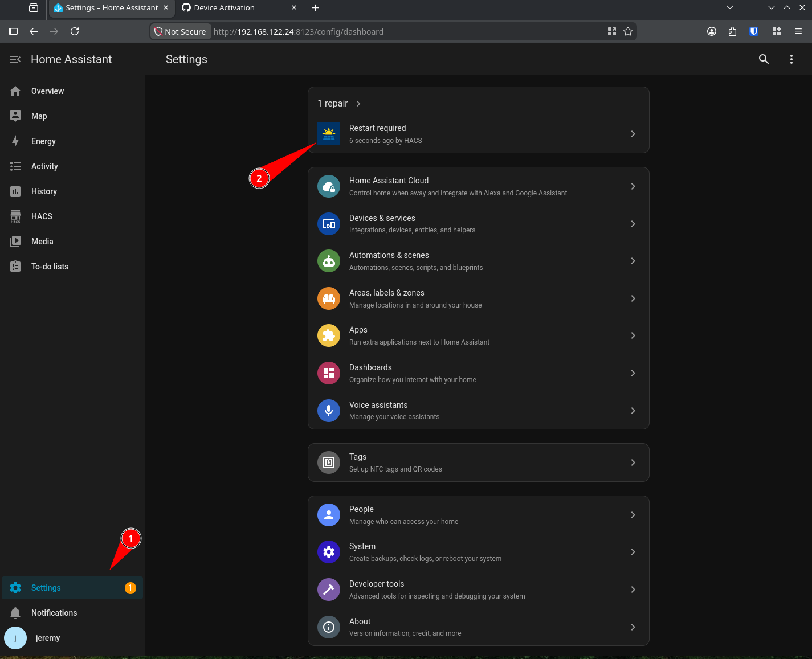Image resolution: width=812 pixels, height=659 pixels.
Task: Bookmark page with star icon
Action: [x=628, y=31]
